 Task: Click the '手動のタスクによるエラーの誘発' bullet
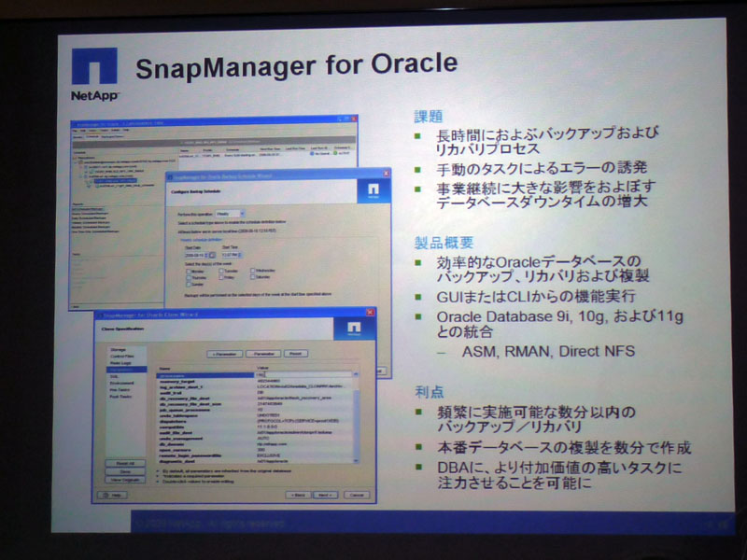[542, 168]
